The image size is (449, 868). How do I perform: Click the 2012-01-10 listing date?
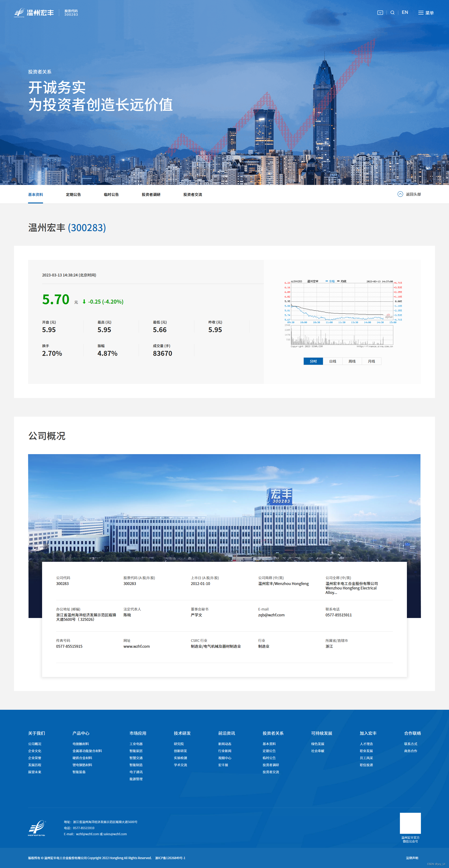click(x=200, y=584)
